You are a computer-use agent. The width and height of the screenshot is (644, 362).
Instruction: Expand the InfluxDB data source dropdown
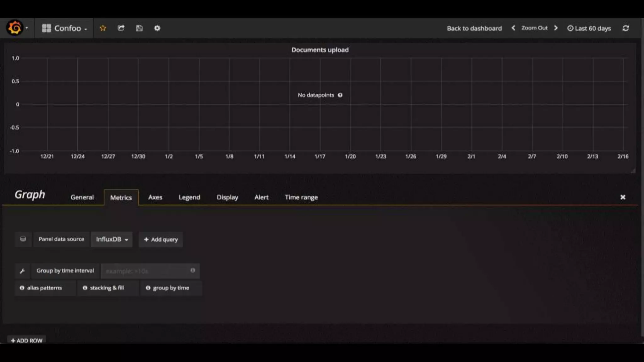[112, 239]
